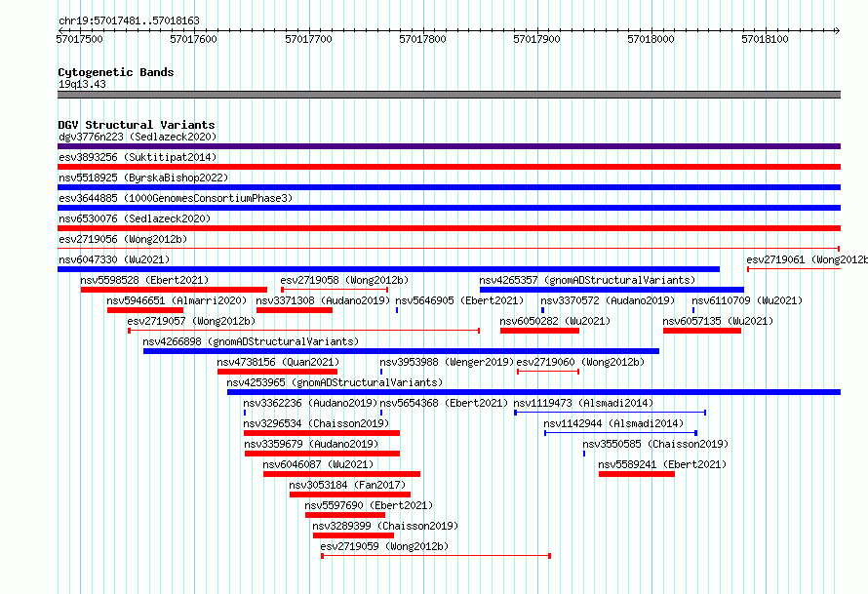Image resolution: width=868 pixels, height=594 pixels.
Task: Select the esv2719056 (Wong2012b) variant label
Action: 123,239
